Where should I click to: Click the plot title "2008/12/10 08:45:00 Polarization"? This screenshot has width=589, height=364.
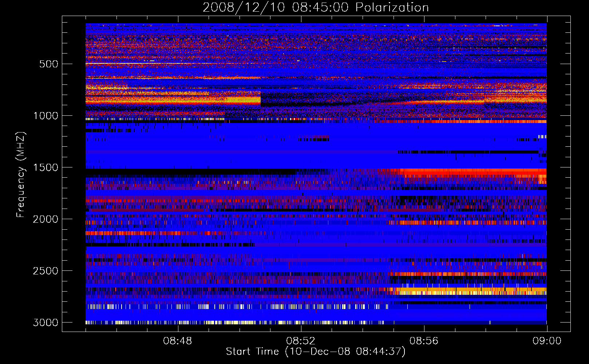[316, 7]
